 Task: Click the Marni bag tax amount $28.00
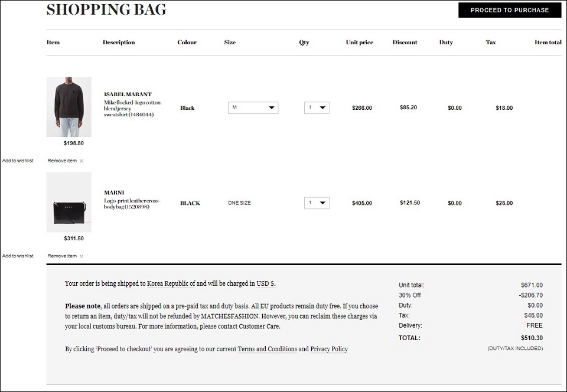(504, 203)
